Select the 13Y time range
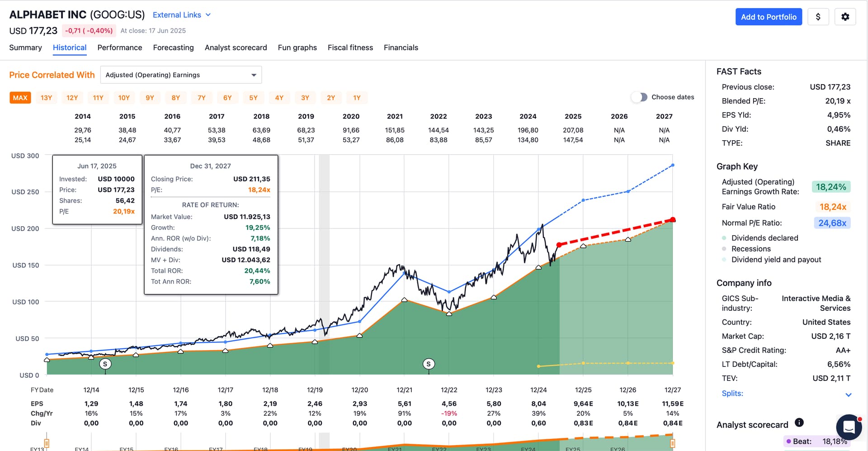Viewport: 868px width, 451px height. point(46,98)
